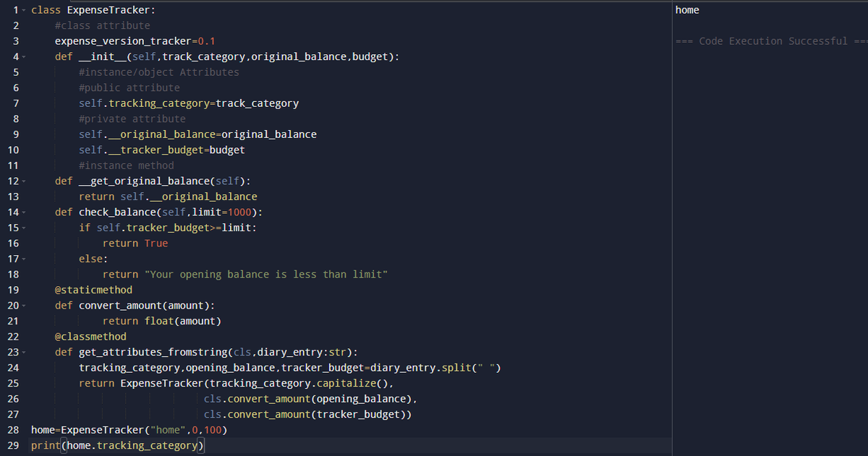Collapse the else block fold arrow on line 17
The height and width of the screenshot is (456, 868).
point(23,259)
